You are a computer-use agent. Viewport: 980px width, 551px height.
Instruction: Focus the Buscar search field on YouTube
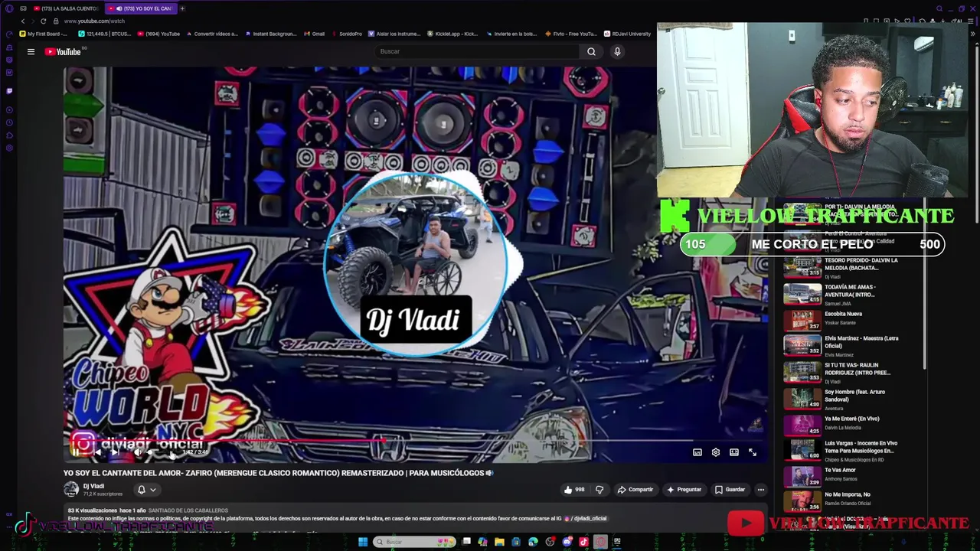(477, 51)
